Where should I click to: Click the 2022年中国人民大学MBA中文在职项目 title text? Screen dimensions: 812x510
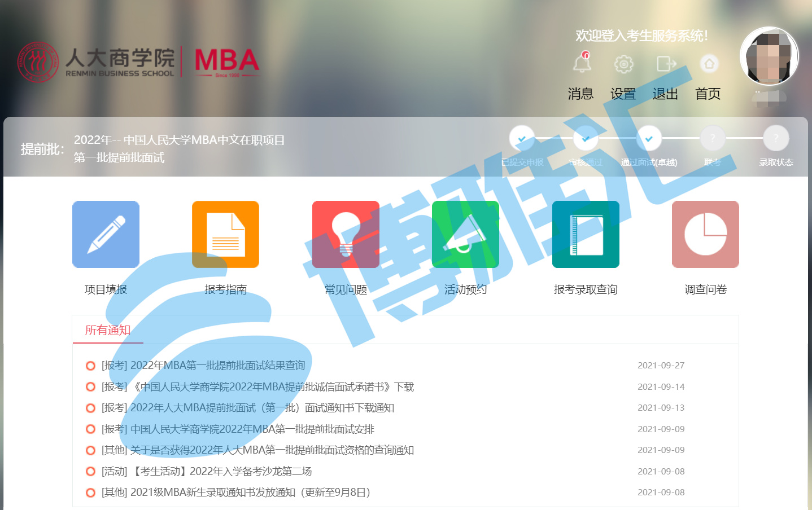click(179, 140)
